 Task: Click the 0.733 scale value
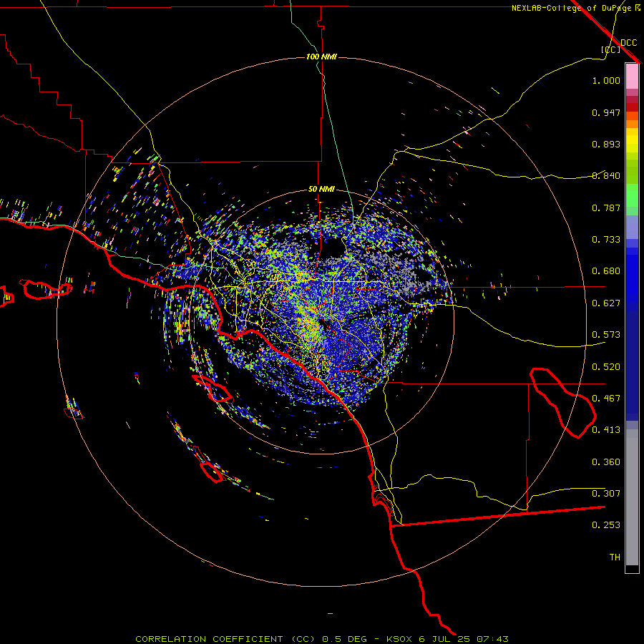[x=606, y=240]
